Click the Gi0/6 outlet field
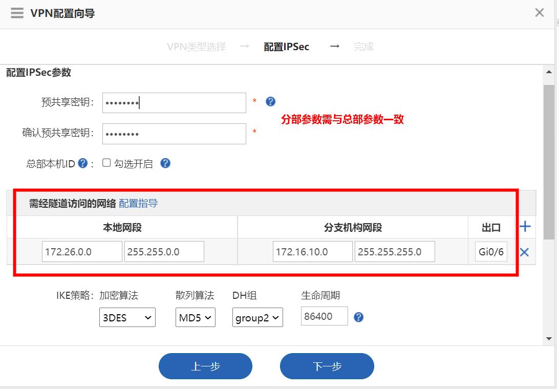559x392 pixels. tap(490, 251)
